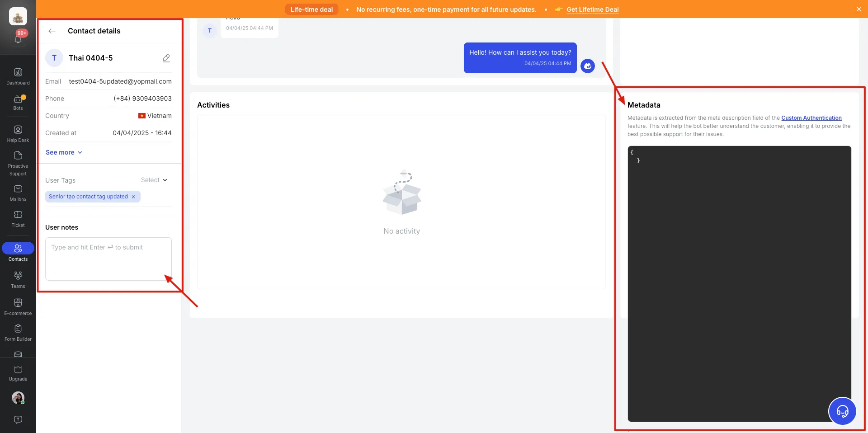This screenshot has height=433, width=868.
Task: Expand See more contact details
Action: click(x=64, y=153)
